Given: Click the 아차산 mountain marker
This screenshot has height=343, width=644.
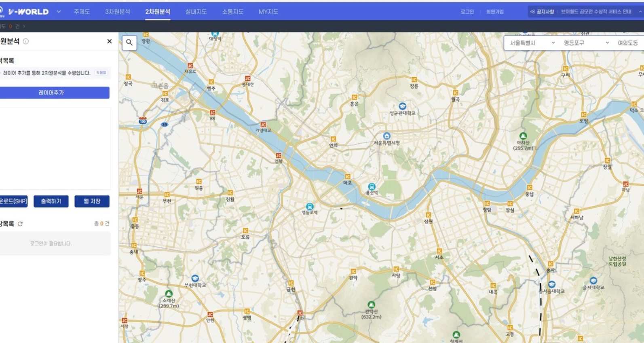Looking at the screenshot, I should [x=523, y=136].
